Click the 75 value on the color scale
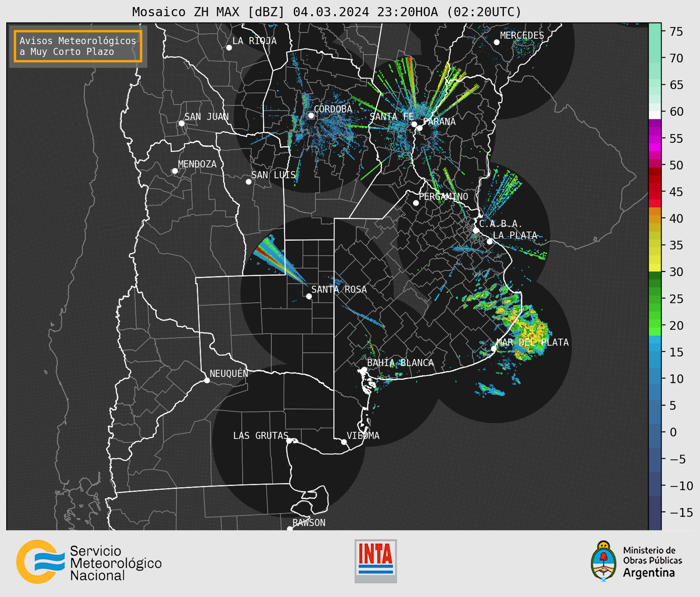Image resolution: width=700 pixels, height=597 pixels. 676,32
